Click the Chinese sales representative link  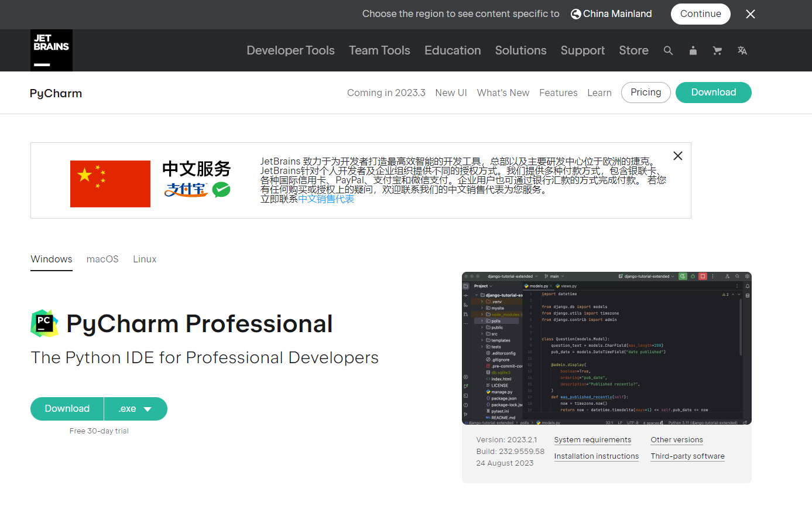click(x=326, y=199)
